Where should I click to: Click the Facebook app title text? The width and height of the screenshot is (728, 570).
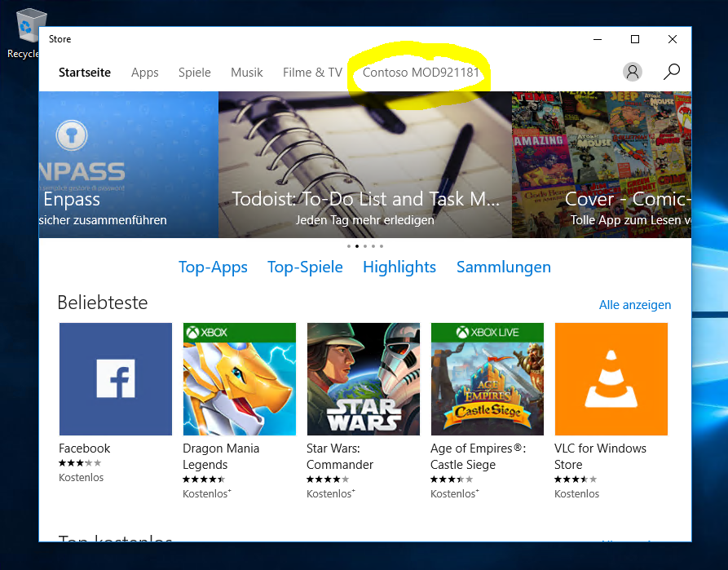point(85,448)
